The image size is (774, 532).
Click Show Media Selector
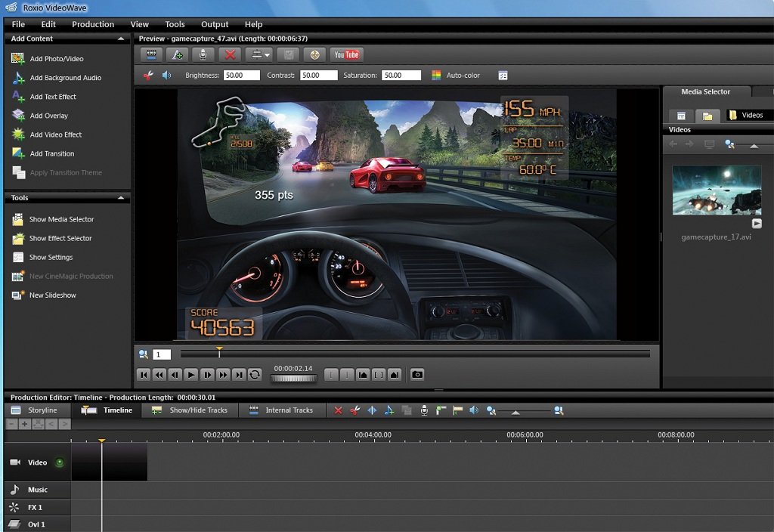pos(61,219)
